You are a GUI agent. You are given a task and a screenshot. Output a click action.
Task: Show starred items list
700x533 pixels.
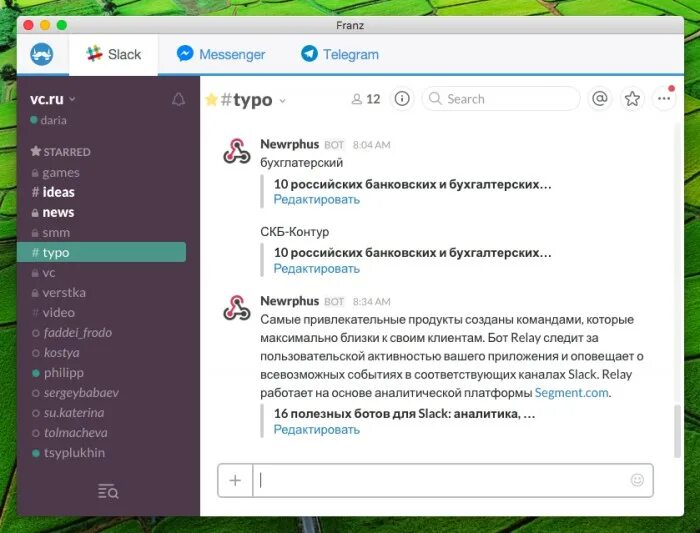[632, 98]
